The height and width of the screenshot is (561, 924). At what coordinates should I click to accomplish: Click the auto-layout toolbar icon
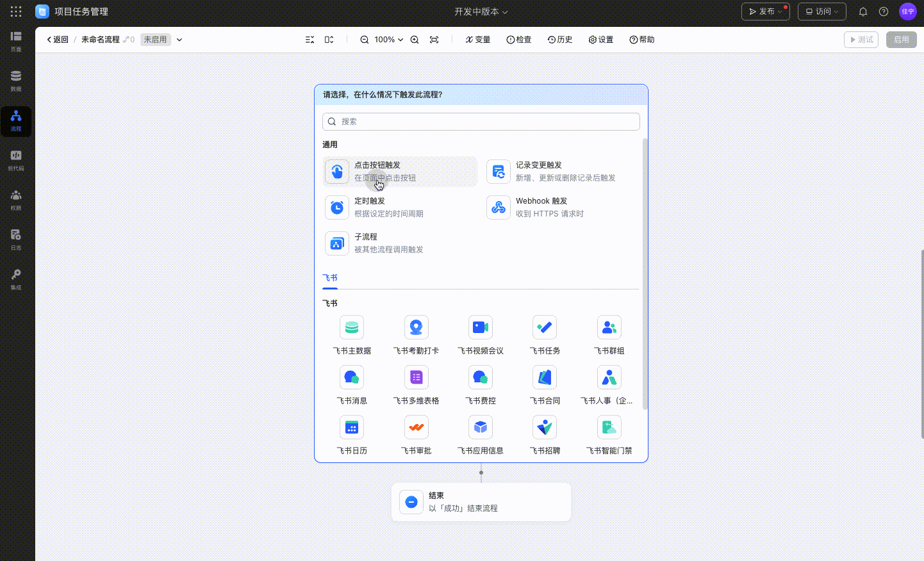tap(329, 40)
